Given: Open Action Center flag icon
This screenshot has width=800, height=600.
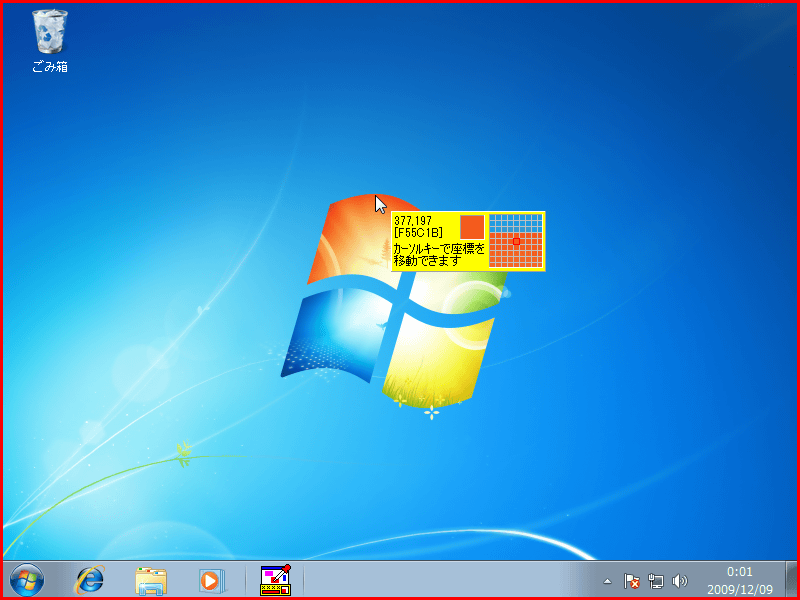Looking at the screenshot, I should click(x=632, y=581).
